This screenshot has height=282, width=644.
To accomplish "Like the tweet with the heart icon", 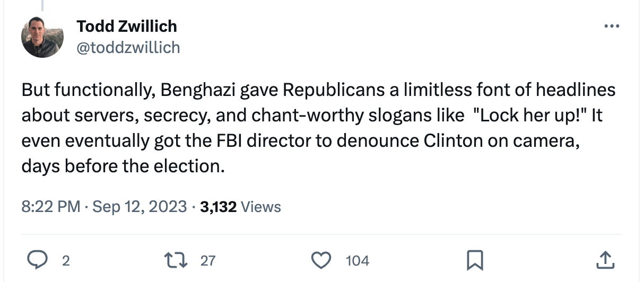I will 319,260.
